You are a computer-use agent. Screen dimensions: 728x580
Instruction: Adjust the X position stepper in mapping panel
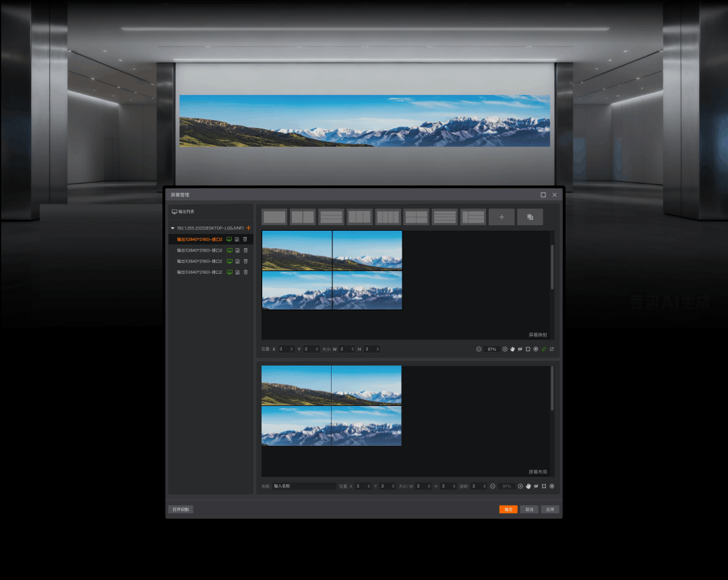292,349
